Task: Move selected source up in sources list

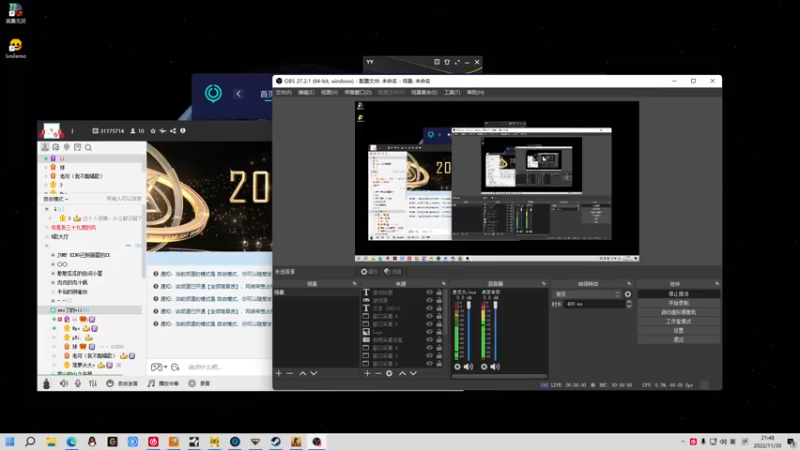Action: 402,373
